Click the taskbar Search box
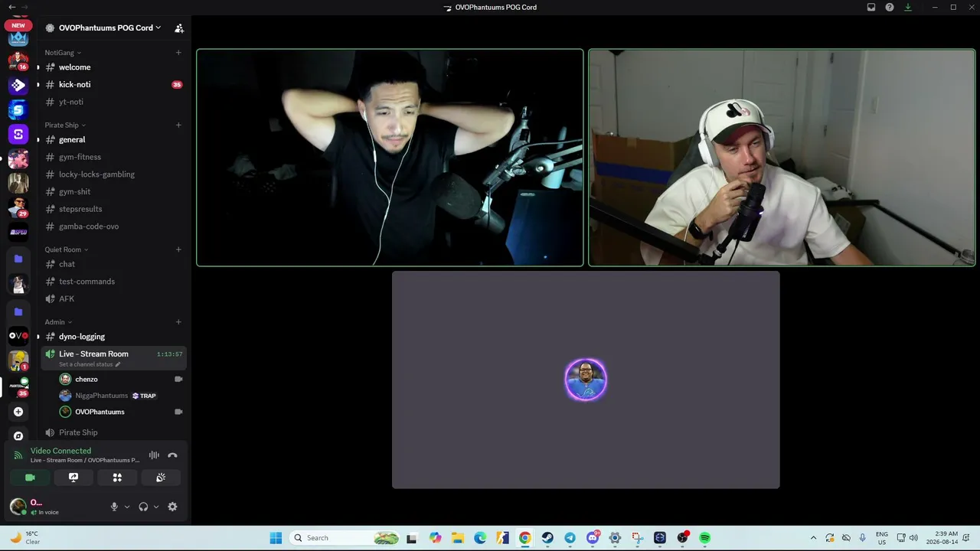 [x=346, y=538]
